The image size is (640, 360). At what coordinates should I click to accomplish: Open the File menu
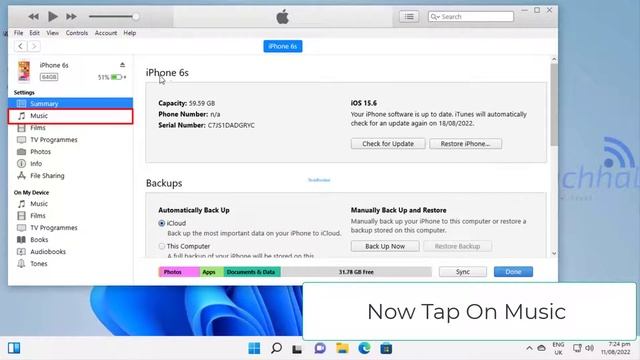18,33
